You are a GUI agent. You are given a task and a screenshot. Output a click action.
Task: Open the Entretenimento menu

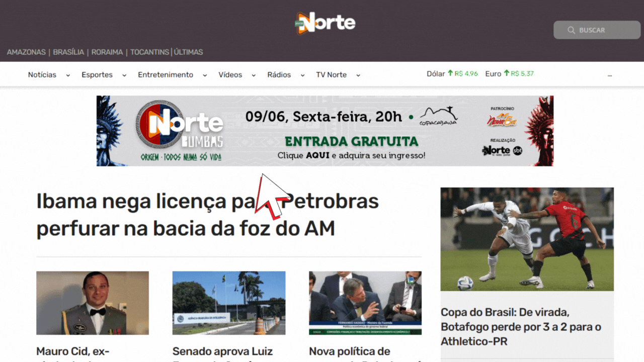coord(166,75)
